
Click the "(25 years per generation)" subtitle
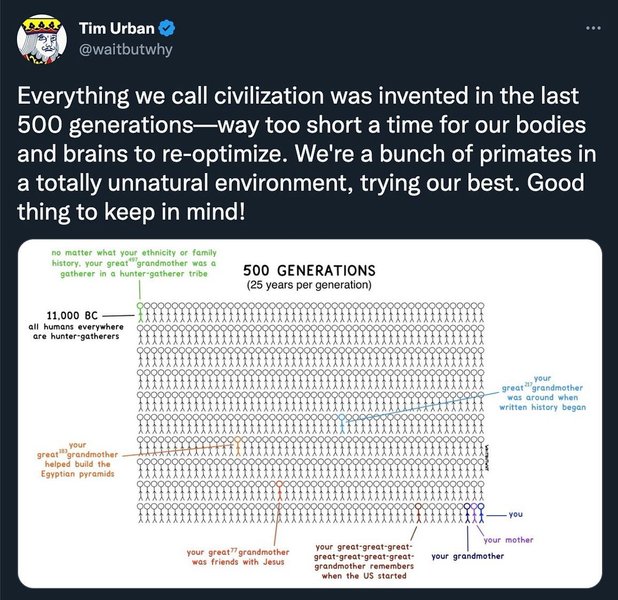309,285
